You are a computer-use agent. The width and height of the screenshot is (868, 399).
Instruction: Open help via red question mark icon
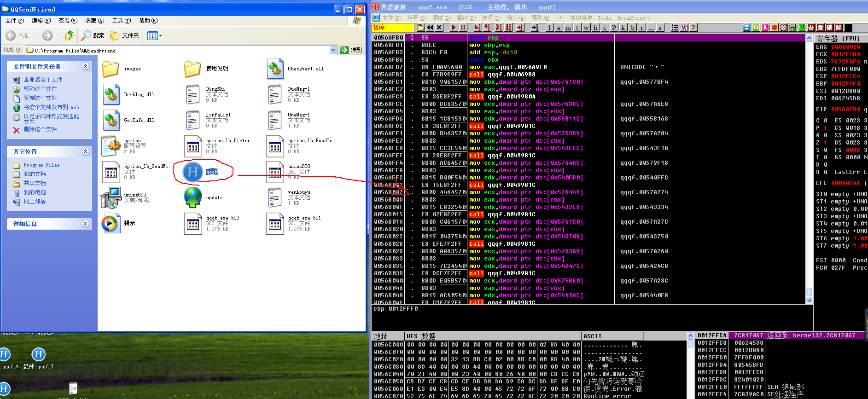[x=693, y=28]
